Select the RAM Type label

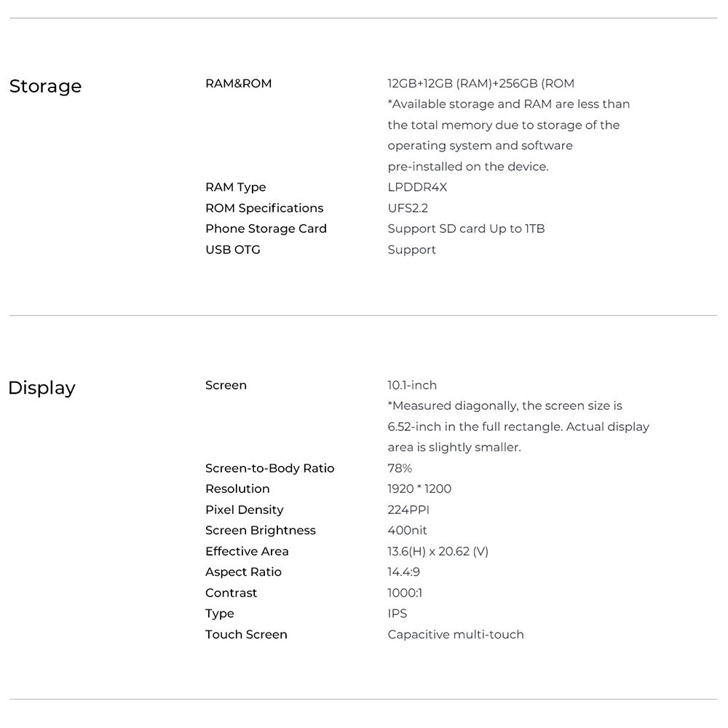235,187
